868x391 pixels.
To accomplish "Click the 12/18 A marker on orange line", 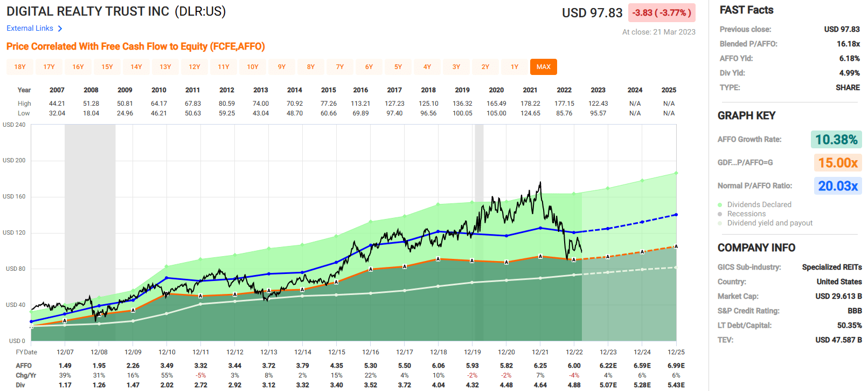I will click(x=438, y=259).
